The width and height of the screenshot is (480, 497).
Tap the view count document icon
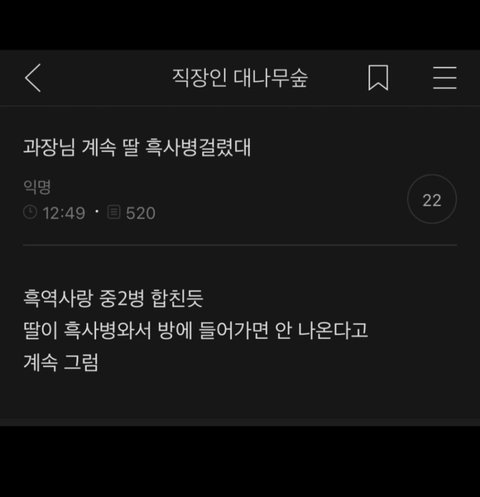coord(114,212)
